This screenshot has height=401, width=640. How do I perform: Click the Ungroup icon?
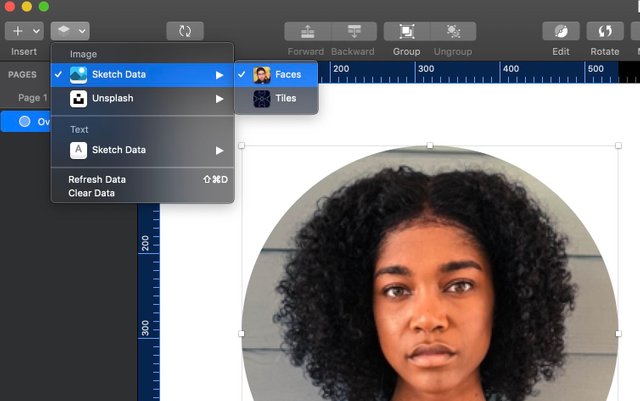pos(453,31)
